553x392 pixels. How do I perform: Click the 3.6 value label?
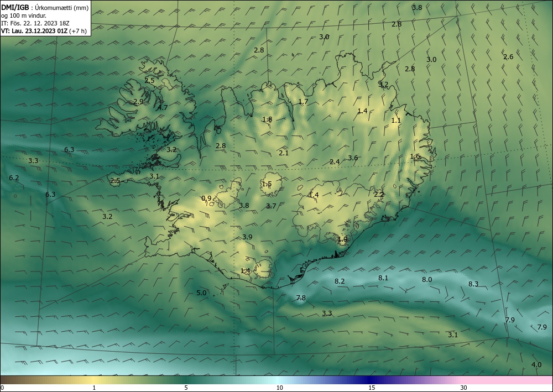pos(353,158)
